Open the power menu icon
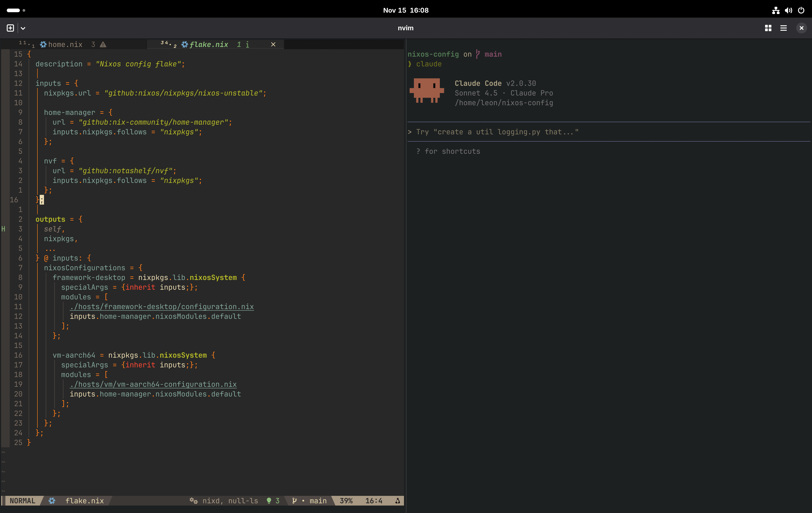Image resolution: width=812 pixels, height=513 pixels. click(x=801, y=10)
